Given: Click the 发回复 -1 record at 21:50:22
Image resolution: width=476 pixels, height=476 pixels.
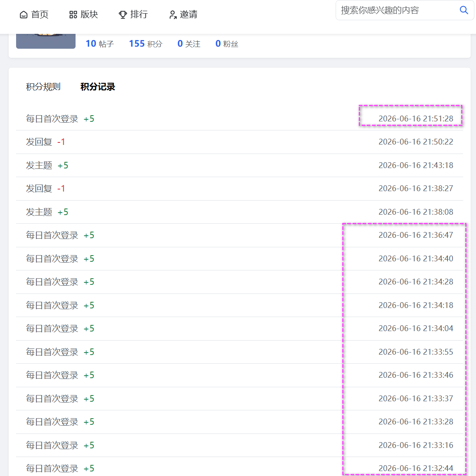Looking at the screenshot, I should pos(239,142).
